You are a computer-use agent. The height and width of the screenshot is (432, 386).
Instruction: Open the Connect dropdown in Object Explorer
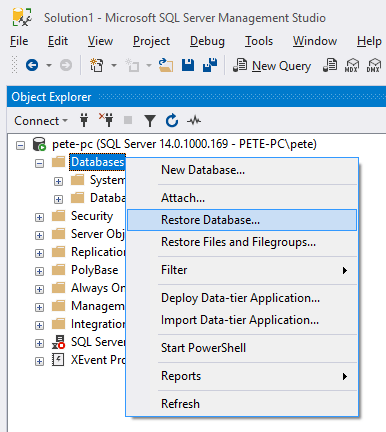tap(41, 121)
